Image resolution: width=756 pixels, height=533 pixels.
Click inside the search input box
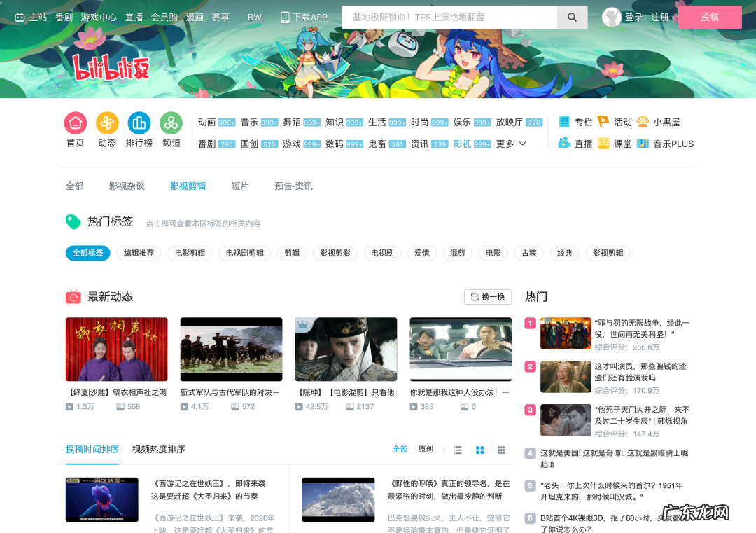[x=448, y=18]
